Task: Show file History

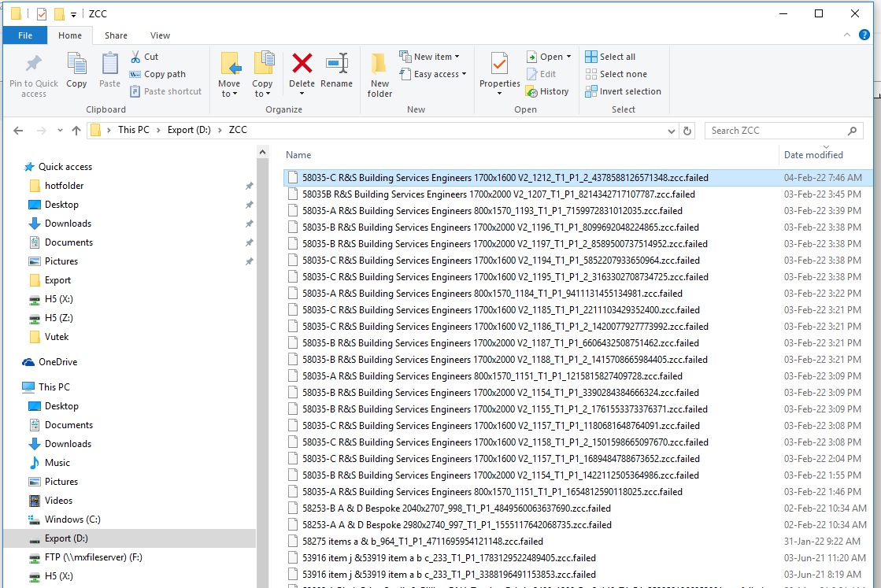Action: pyautogui.click(x=547, y=91)
